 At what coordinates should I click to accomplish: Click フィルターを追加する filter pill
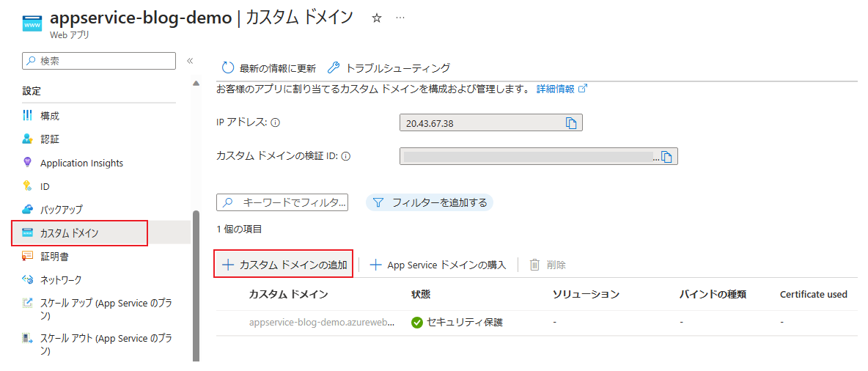(430, 202)
